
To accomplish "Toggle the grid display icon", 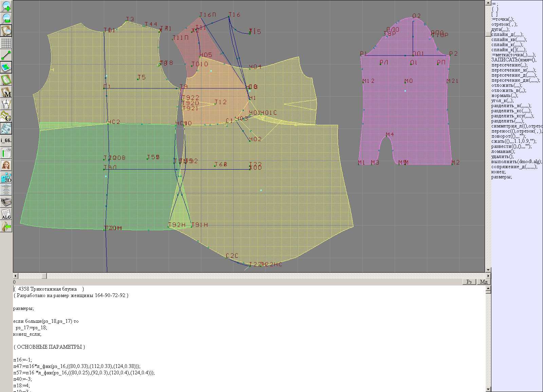I will coord(6,43).
